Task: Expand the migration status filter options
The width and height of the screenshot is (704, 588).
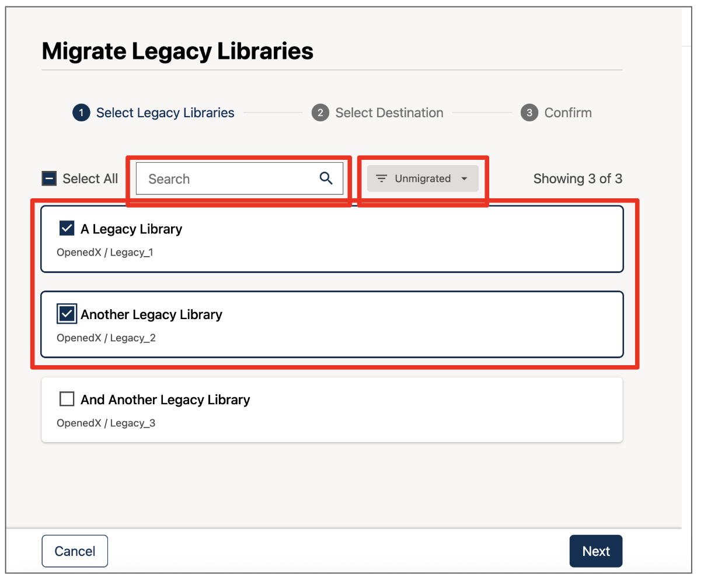Action: [422, 178]
